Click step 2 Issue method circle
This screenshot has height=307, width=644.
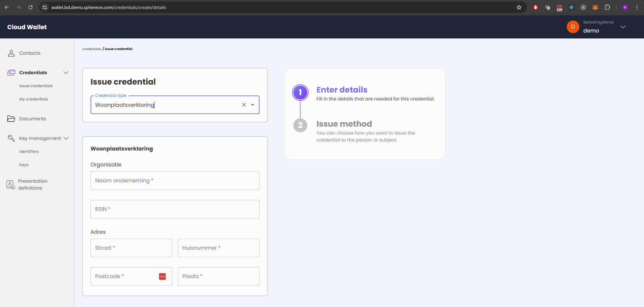[x=300, y=125]
